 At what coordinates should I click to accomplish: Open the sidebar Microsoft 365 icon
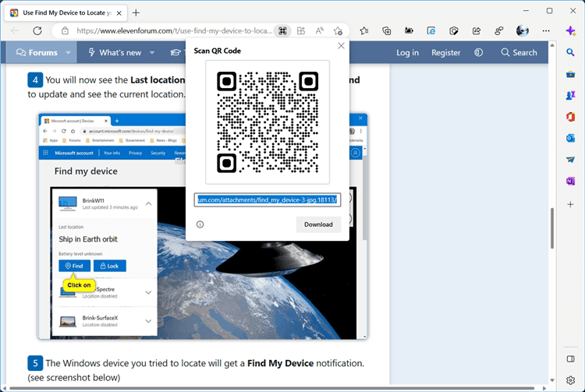[x=570, y=117]
